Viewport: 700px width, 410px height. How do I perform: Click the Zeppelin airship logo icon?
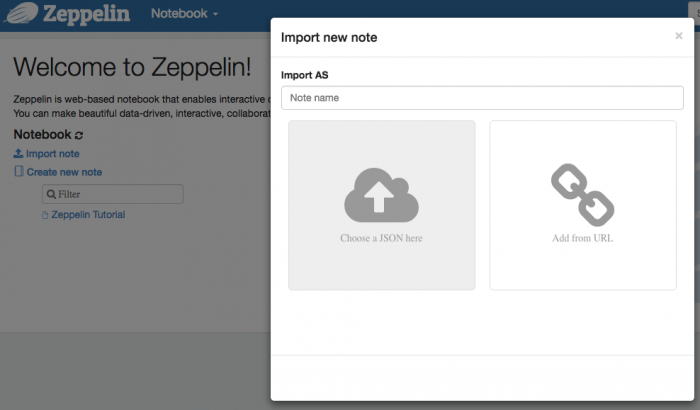tap(21, 13)
